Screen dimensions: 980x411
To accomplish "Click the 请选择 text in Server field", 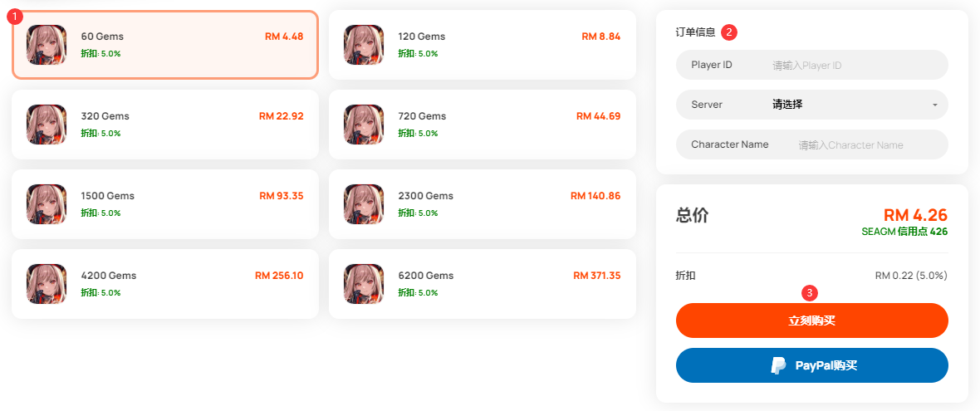I will point(787,105).
